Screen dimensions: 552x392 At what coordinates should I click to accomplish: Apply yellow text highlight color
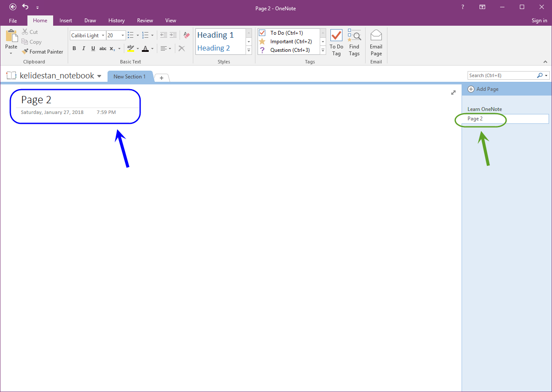point(131,48)
